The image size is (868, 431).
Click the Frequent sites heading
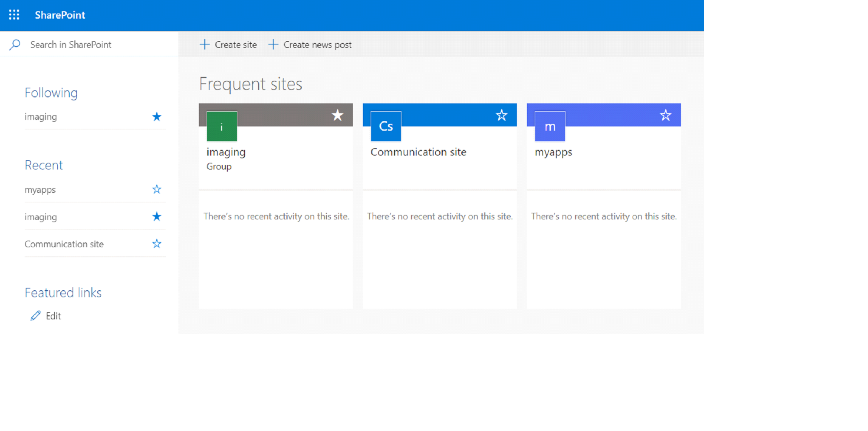[251, 84]
